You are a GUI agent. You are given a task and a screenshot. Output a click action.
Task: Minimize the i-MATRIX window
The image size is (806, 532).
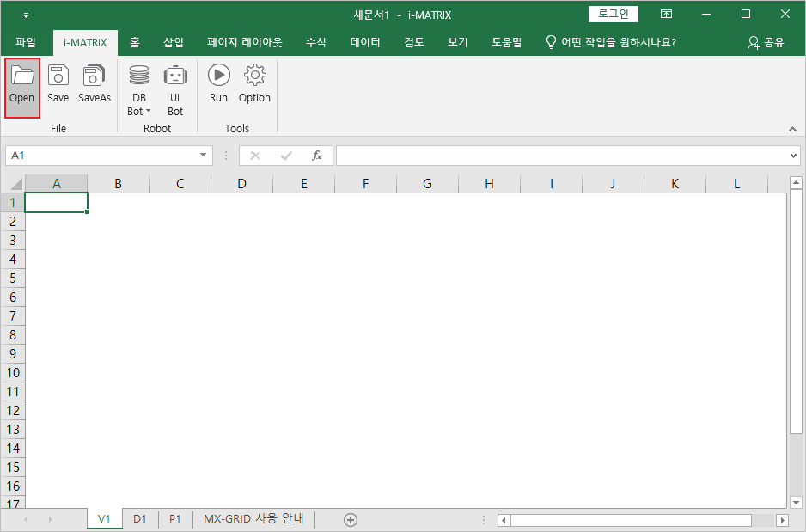coord(706,15)
